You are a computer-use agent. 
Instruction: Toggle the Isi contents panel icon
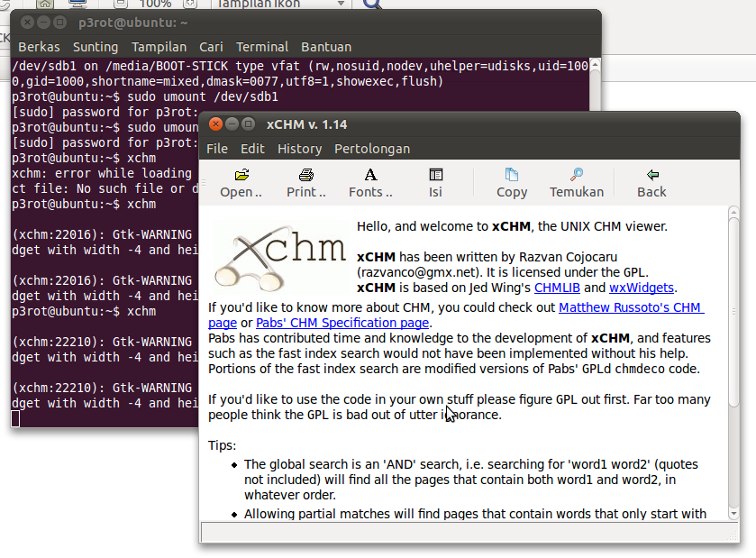(x=435, y=175)
